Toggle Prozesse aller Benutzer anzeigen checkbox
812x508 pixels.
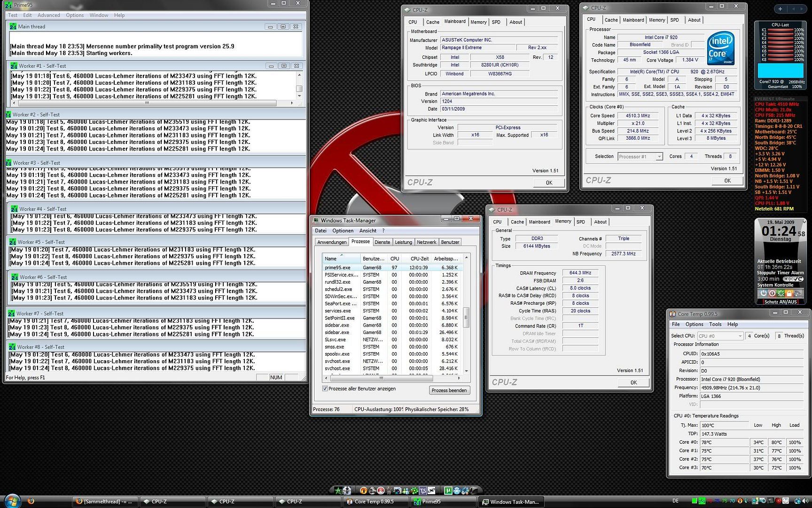(325, 389)
